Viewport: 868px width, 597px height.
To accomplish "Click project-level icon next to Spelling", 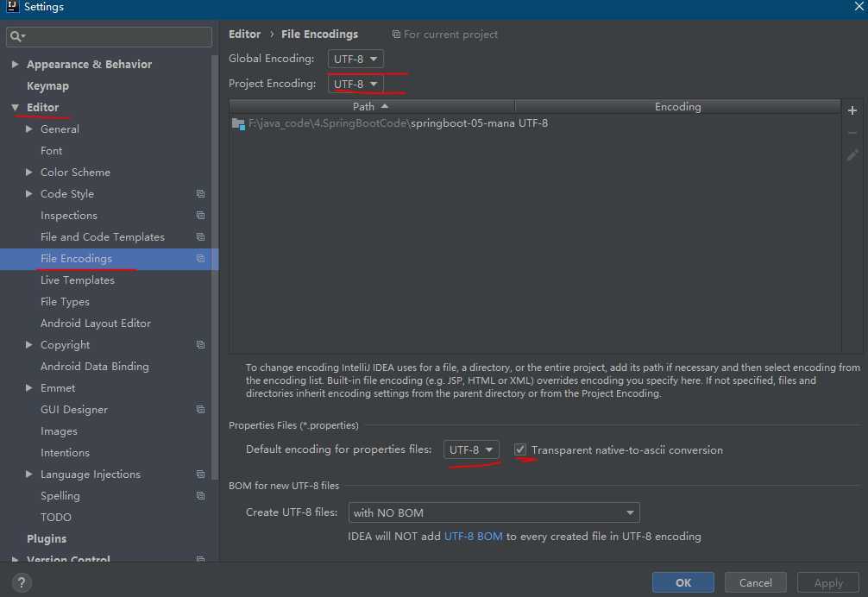I will click(200, 496).
